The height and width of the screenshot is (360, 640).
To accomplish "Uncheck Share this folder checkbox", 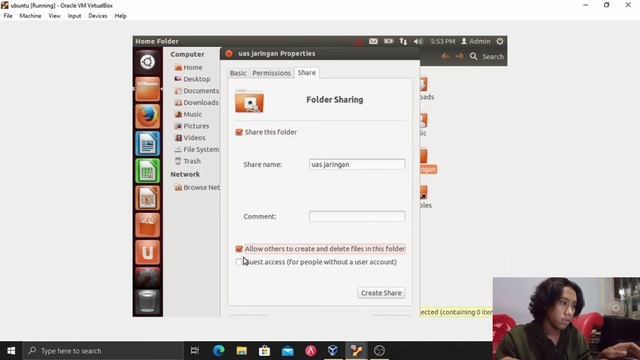I will 239,132.
